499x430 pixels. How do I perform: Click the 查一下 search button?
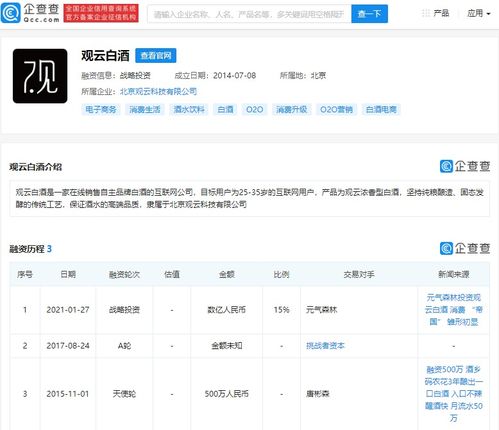coord(369,14)
